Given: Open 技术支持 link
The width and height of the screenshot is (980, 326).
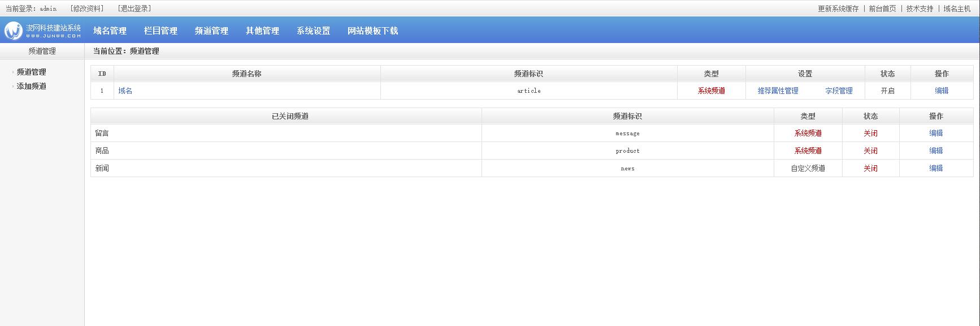Looking at the screenshot, I should coord(920,8).
